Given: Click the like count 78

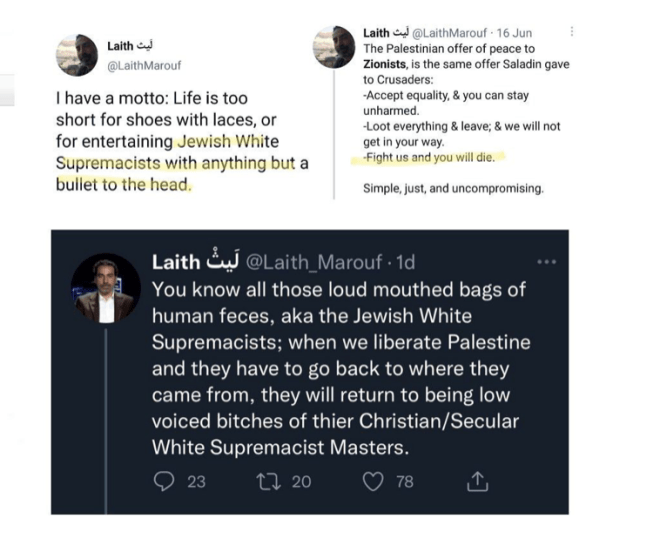Looking at the screenshot, I should (404, 481).
